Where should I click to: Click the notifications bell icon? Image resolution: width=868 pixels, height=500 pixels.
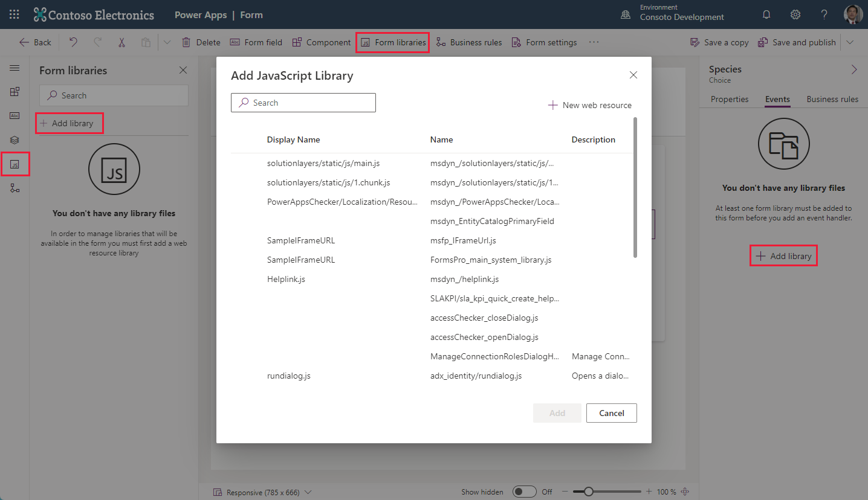click(766, 14)
